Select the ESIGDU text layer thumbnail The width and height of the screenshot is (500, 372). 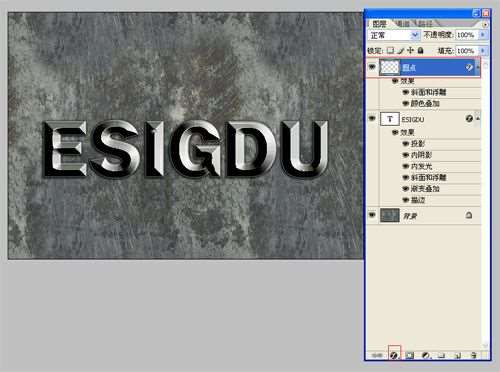point(389,119)
